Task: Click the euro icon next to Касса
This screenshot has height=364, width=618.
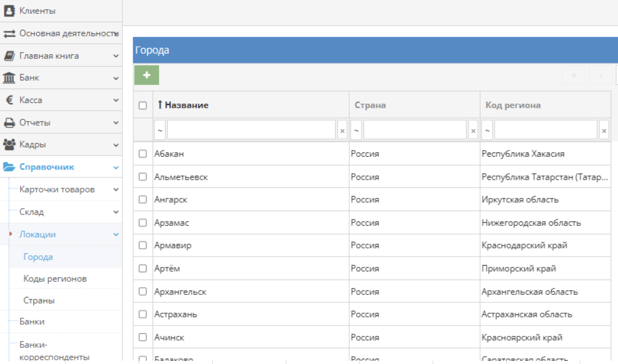Action: (9, 100)
